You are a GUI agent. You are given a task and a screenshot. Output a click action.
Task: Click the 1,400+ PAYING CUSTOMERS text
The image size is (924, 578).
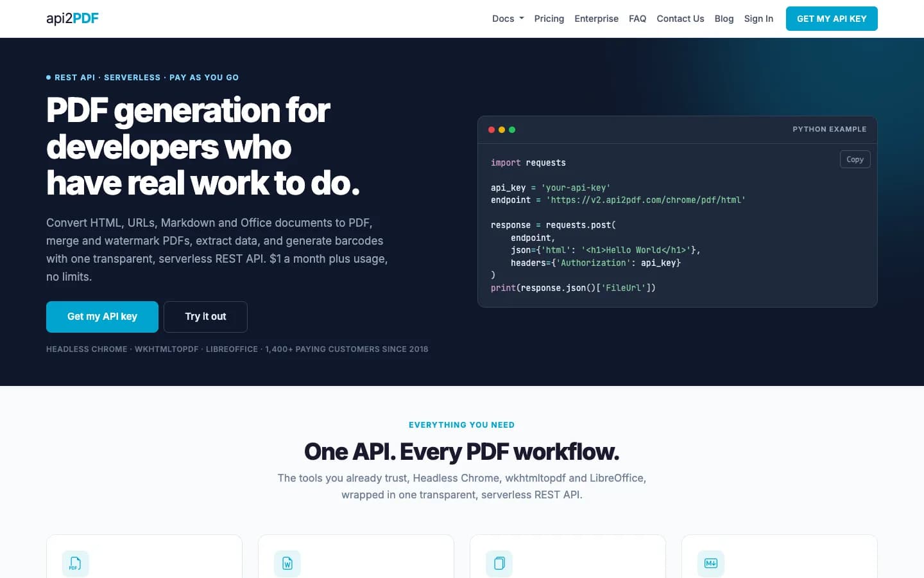(x=346, y=349)
